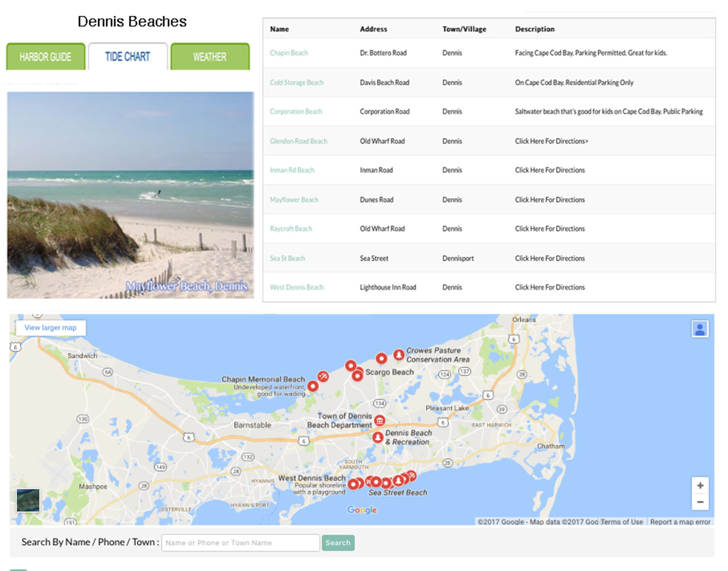Select the Dennis Beach & Recreation map marker
The image size is (728, 571).
click(378, 437)
